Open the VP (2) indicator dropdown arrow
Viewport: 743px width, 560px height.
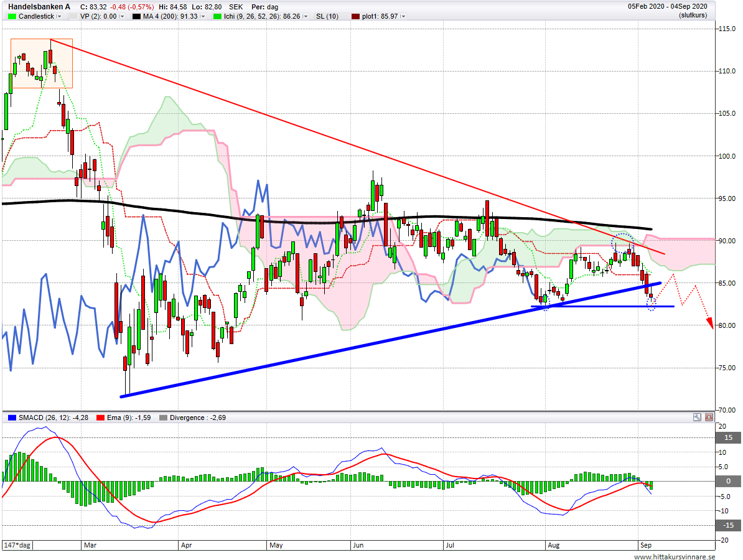click(121, 16)
